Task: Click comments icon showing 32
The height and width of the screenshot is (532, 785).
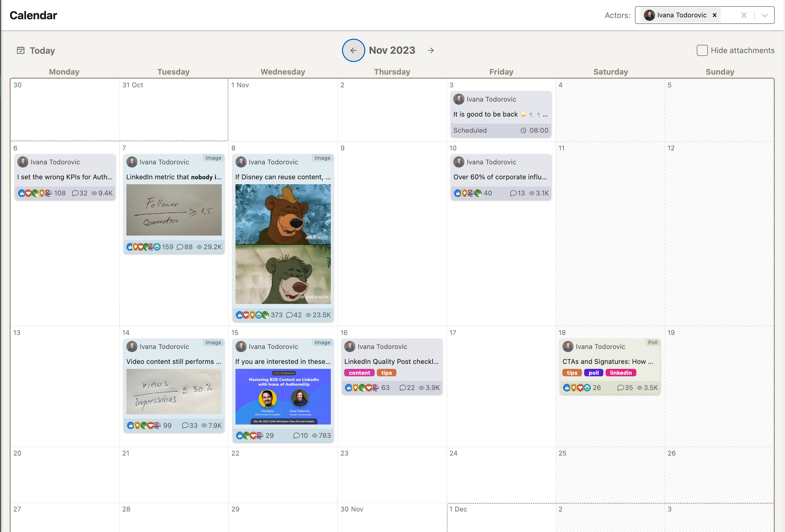Action: coord(75,193)
